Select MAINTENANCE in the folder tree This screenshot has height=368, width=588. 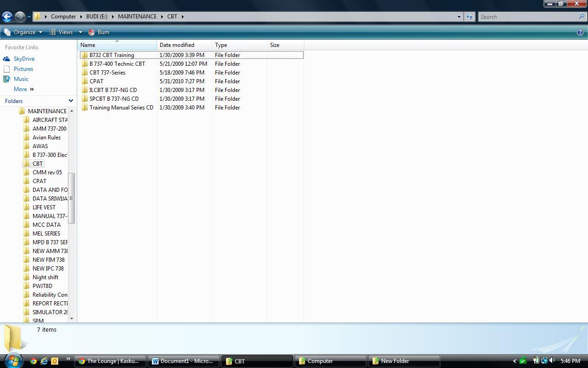tap(47, 111)
